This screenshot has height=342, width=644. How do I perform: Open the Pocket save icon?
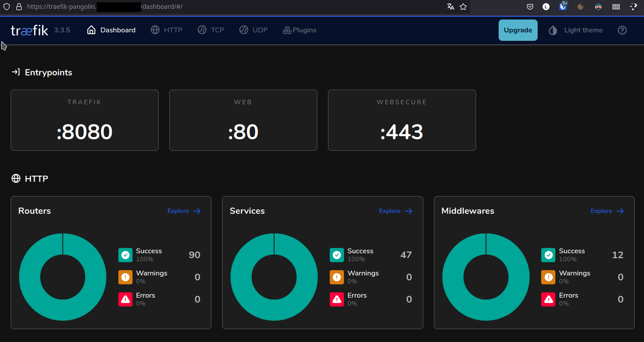530,7
